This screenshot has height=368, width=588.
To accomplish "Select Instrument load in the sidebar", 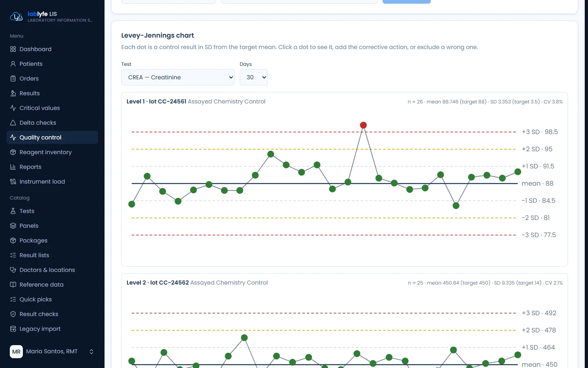I will pos(52,182).
